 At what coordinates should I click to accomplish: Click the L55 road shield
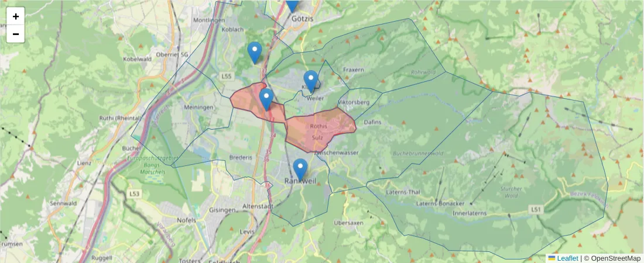pyautogui.click(x=227, y=77)
